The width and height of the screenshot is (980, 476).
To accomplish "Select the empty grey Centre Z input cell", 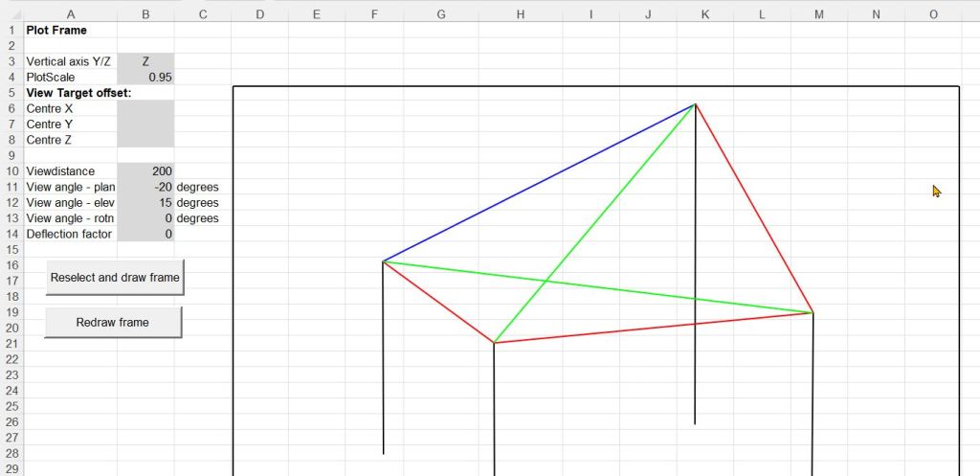I will [145, 140].
